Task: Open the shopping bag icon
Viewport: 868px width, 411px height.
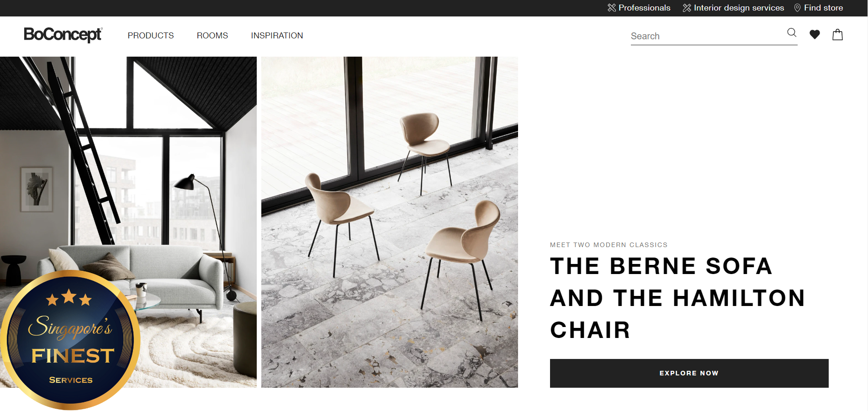Action: (837, 35)
